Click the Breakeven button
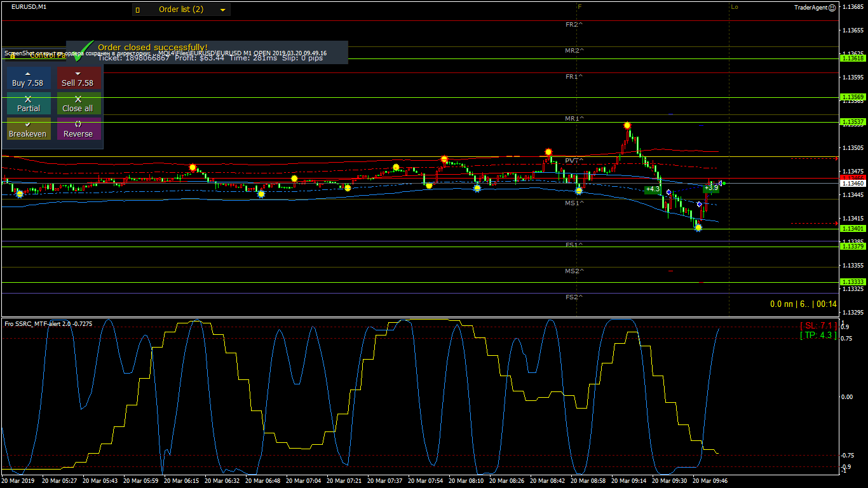This screenshot has height=488, width=868. (x=29, y=129)
